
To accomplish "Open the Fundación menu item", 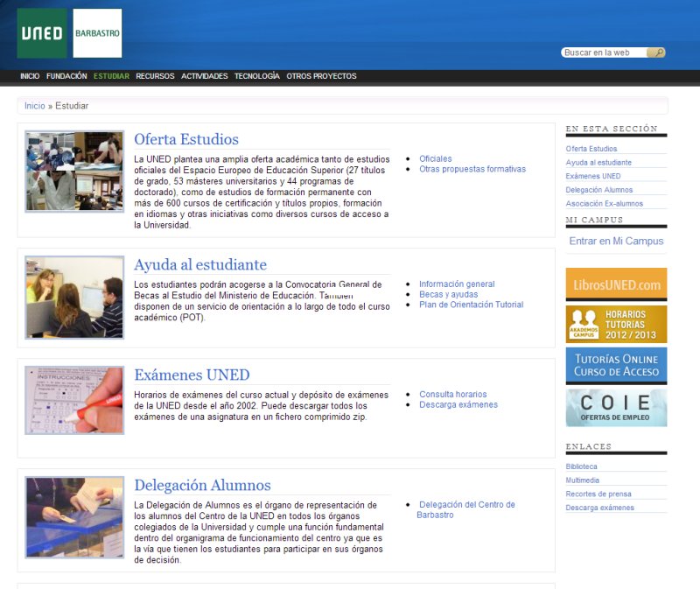I will point(66,76).
